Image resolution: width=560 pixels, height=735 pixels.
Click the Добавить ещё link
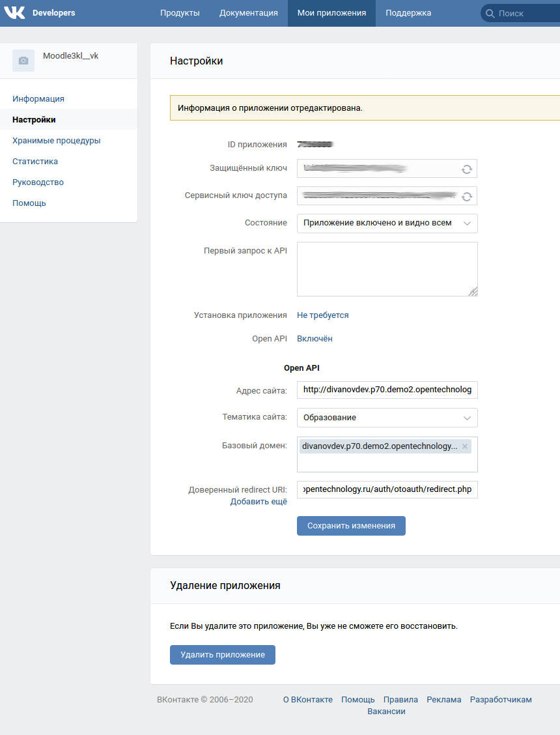[259, 502]
